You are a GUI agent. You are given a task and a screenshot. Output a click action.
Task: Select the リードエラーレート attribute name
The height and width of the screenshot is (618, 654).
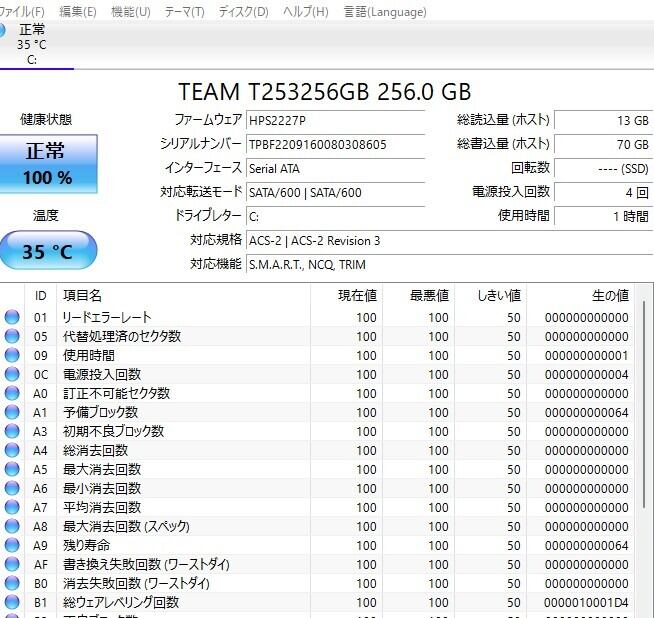[x=107, y=317]
